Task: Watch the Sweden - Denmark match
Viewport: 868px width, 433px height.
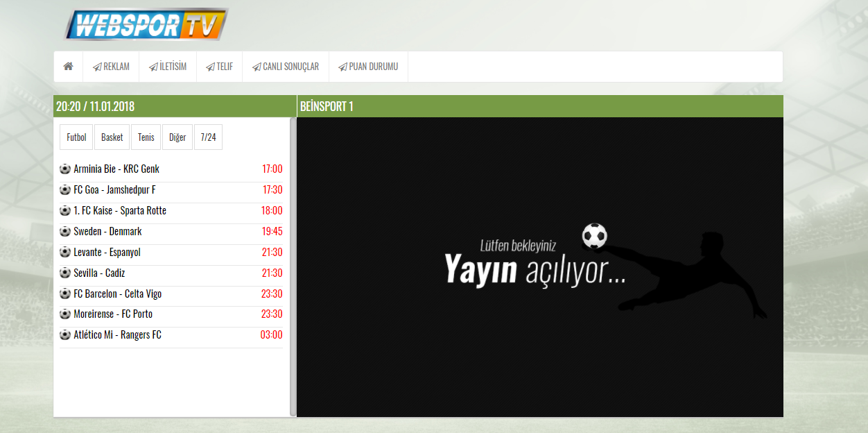Action: point(107,231)
